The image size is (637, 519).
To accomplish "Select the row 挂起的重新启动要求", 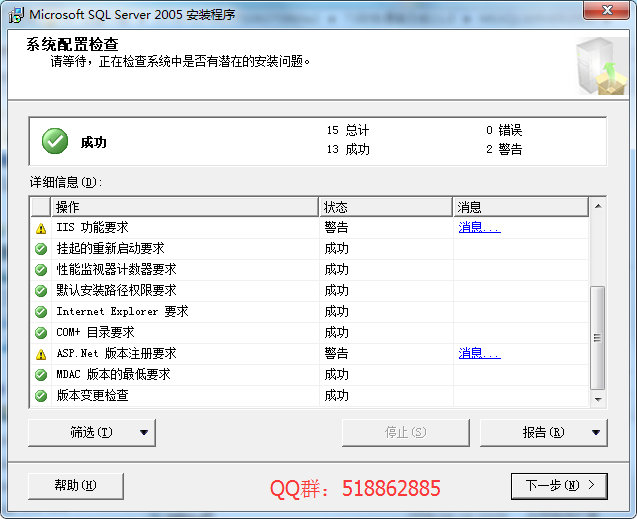I will 310,249.
